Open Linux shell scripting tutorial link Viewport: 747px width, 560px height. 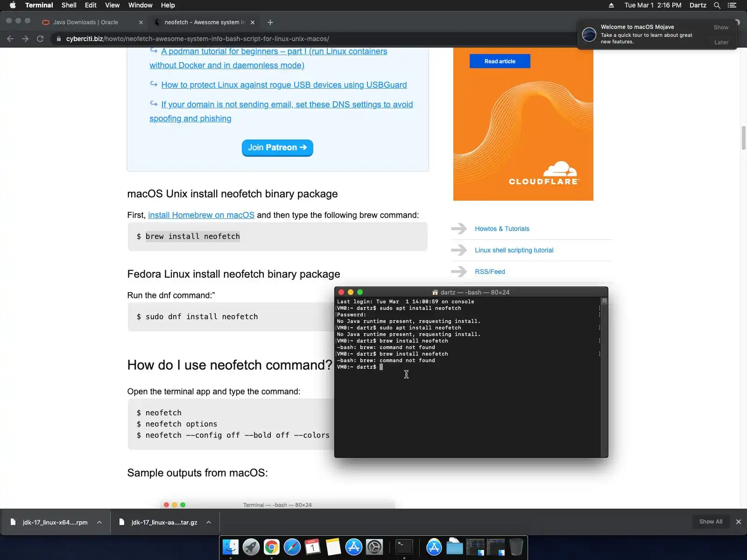tap(514, 250)
